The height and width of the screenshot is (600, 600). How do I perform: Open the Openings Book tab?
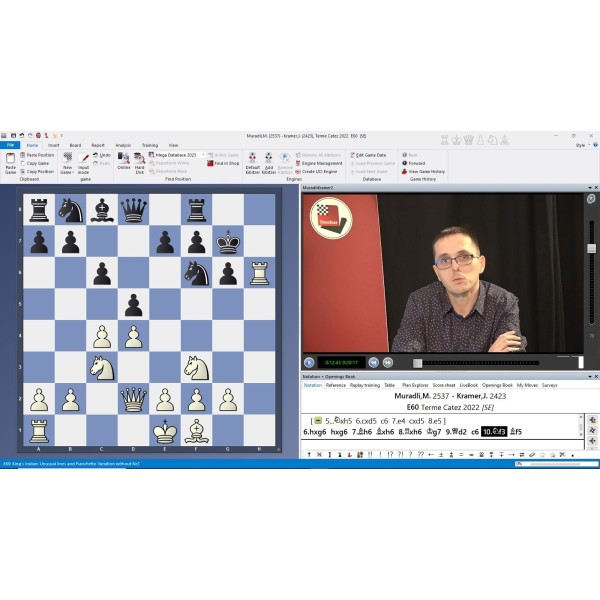[x=497, y=385]
